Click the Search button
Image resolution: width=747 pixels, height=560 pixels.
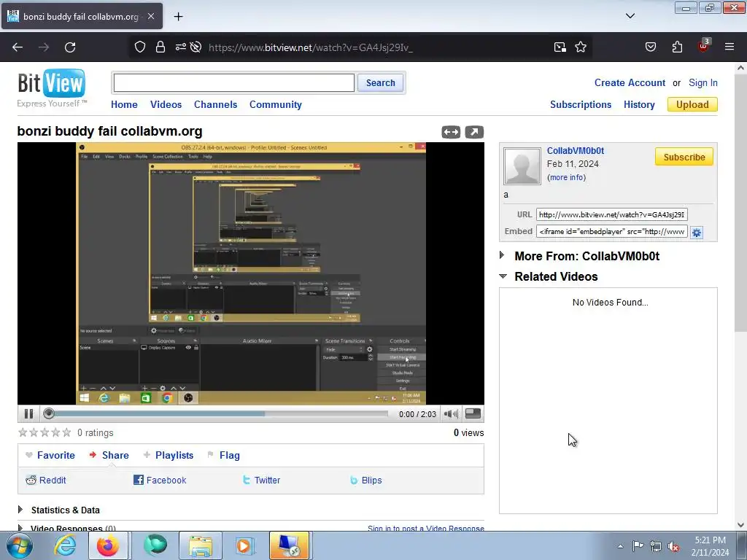pos(380,83)
